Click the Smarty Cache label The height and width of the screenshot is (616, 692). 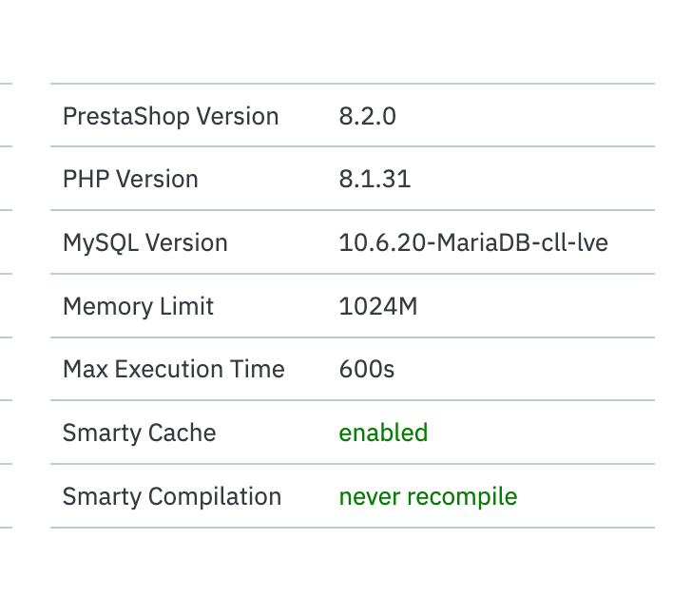tap(139, 433)
